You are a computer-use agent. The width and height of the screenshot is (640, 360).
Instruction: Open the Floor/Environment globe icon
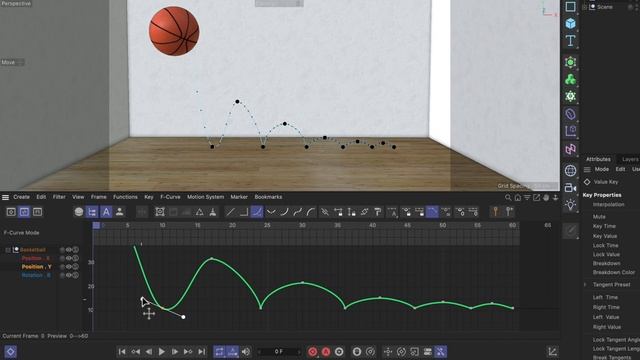(570, 171)
